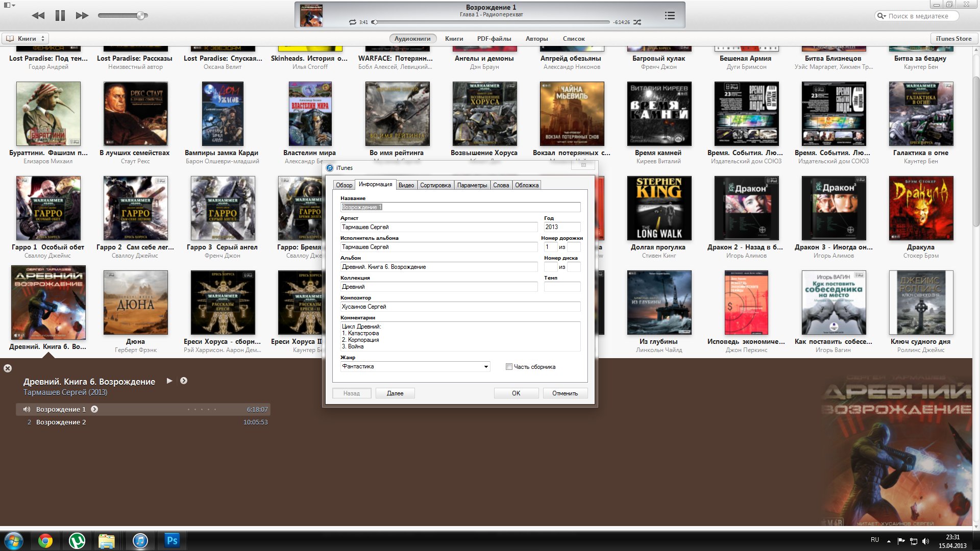
Task: Click the Год field showing 2013
Action: [x=562, y=227]
